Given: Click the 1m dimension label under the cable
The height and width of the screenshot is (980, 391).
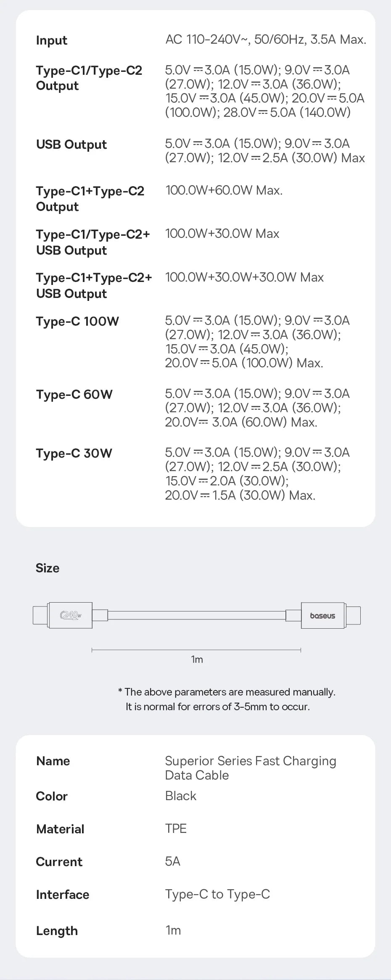Looking at the screenshot, I should (197, 659).
